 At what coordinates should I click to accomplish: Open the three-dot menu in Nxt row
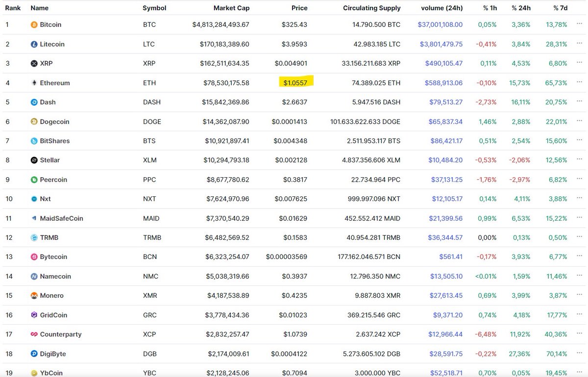(x=580, y=199)
